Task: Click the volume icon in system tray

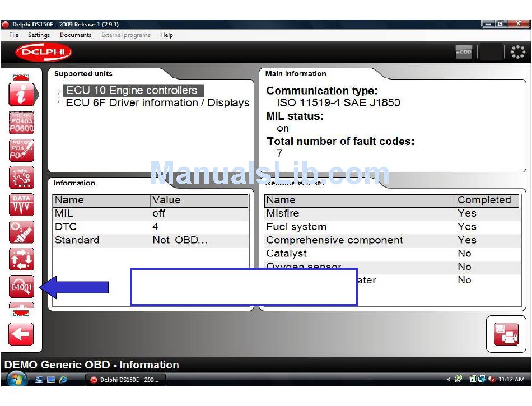Action: [491, 379]
